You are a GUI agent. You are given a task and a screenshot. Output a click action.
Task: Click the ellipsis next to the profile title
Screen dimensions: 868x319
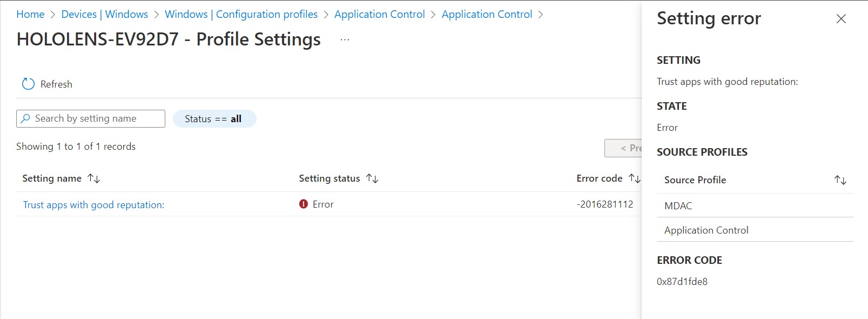tap(345, 39)
